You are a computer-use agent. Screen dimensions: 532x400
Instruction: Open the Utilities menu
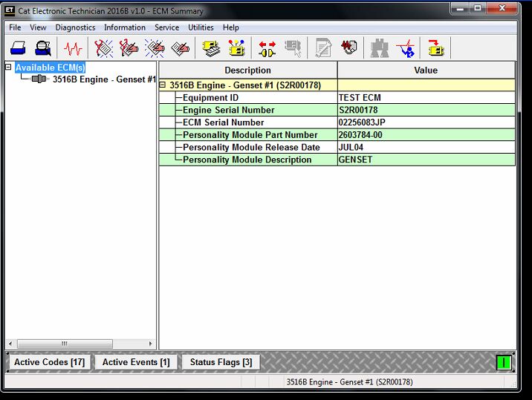tap(201, 27)
